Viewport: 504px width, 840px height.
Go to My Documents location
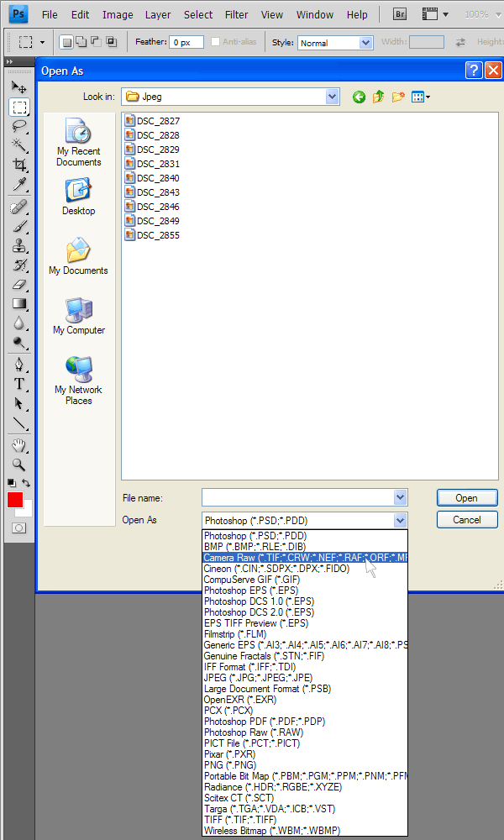(79, 256)
